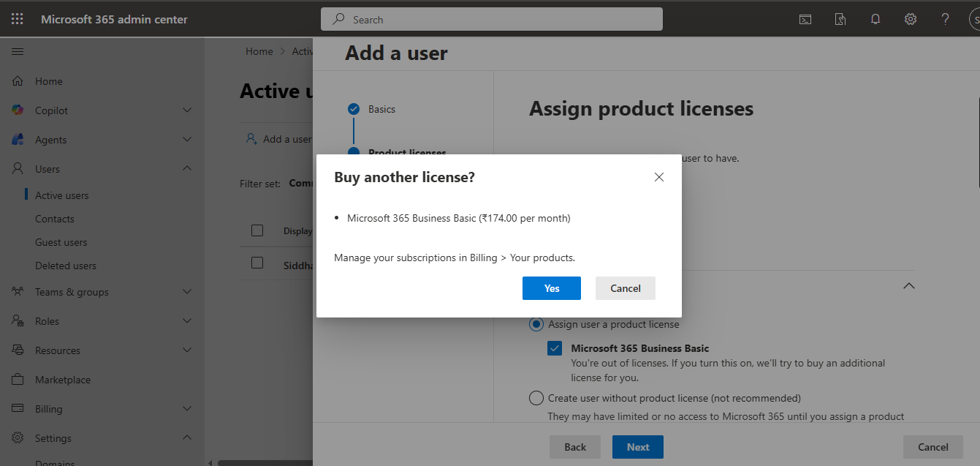
Task: Expand the Billing navigation chevron
Action: pos(187,409)
